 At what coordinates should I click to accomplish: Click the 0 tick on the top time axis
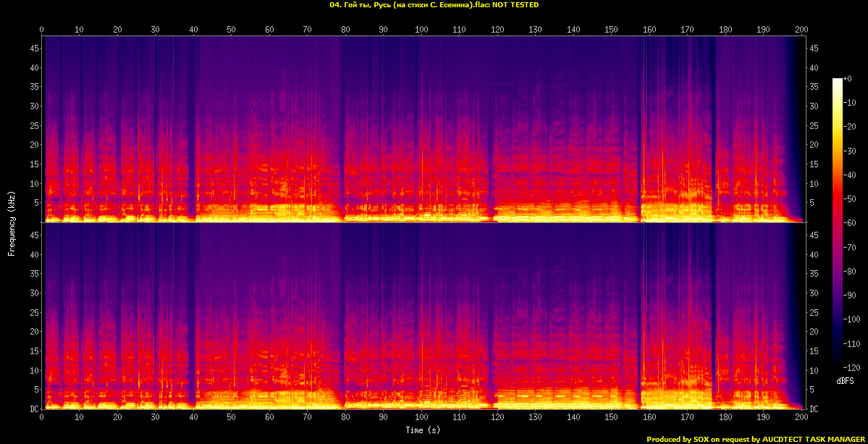42,30
